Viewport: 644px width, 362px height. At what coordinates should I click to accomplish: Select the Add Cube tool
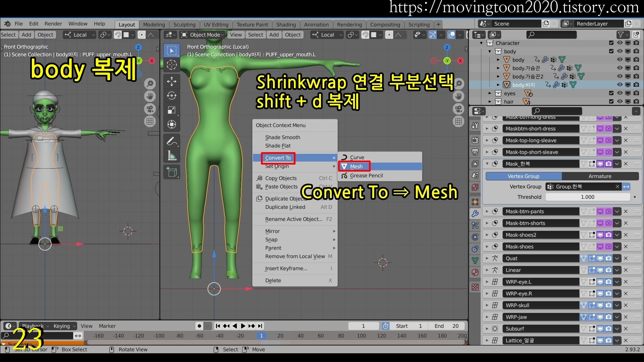172,172
